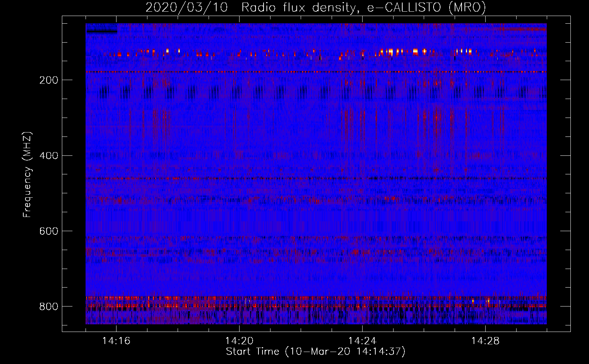Select the 'Frequency (MHZ)' y-axis label
Screen dimensions: 589x364
27,175
